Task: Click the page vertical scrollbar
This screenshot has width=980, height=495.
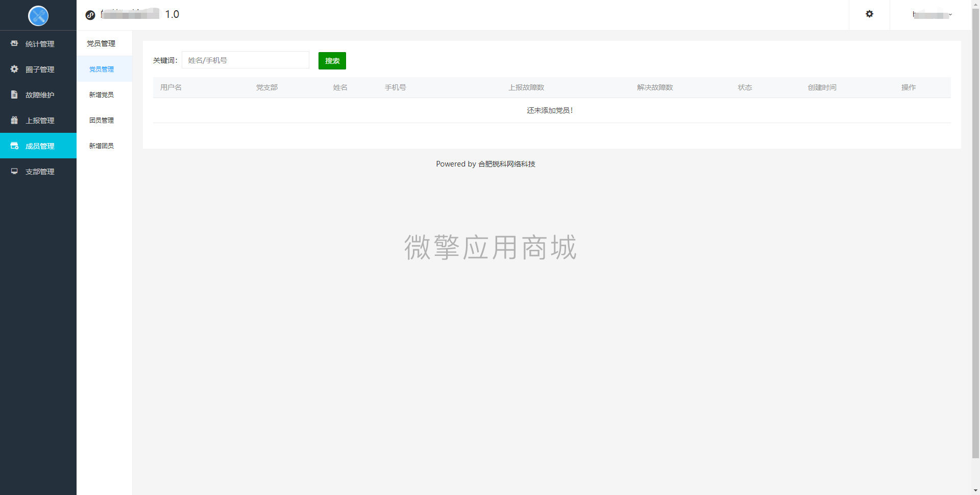Action: [x=975, y=233]
